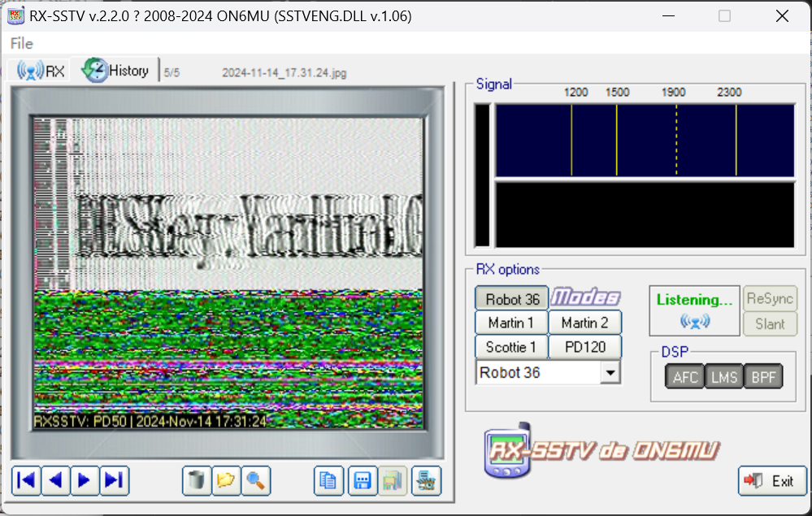Screen dimensions: 812x516
Task: Go to next history image
Action: pos(85,481)
